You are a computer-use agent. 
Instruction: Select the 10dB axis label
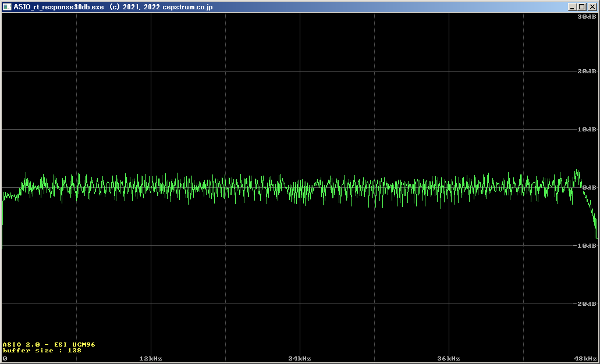[587, 130]
